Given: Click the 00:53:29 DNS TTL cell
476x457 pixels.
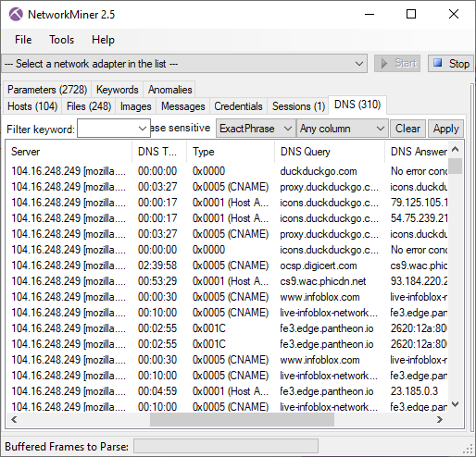Looking at the screenshot, I should pyautogui.click(x=157, y=281).
